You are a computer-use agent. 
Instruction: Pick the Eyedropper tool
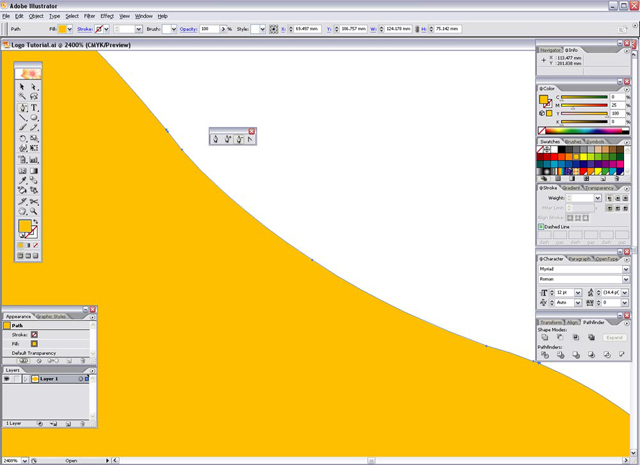point(22,180)
